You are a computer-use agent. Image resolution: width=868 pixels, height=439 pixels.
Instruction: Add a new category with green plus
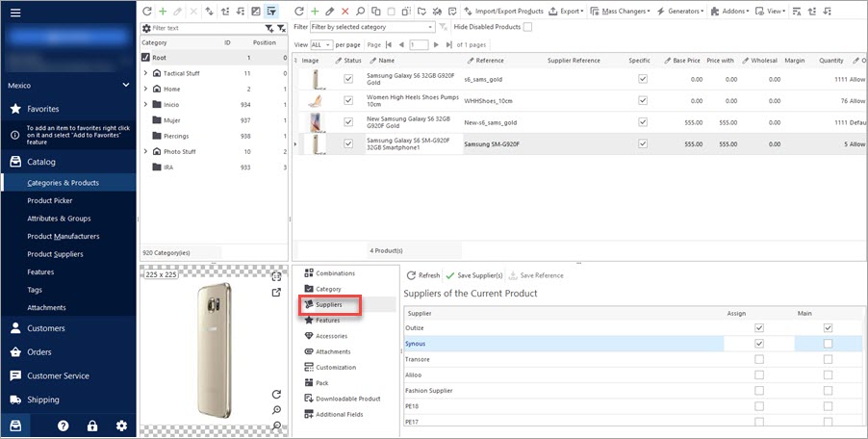click(x=163, y=12)
